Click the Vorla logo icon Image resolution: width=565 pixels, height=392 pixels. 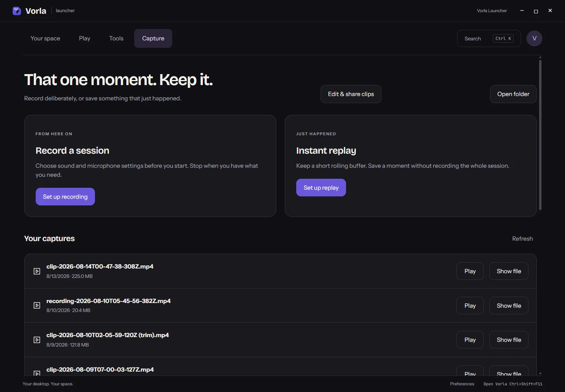pos(17,11)
